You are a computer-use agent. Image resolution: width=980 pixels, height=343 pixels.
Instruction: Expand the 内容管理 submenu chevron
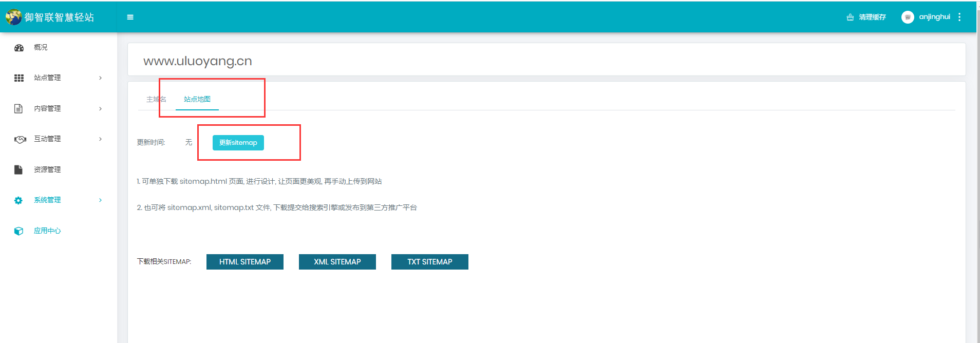click(100, 108)
